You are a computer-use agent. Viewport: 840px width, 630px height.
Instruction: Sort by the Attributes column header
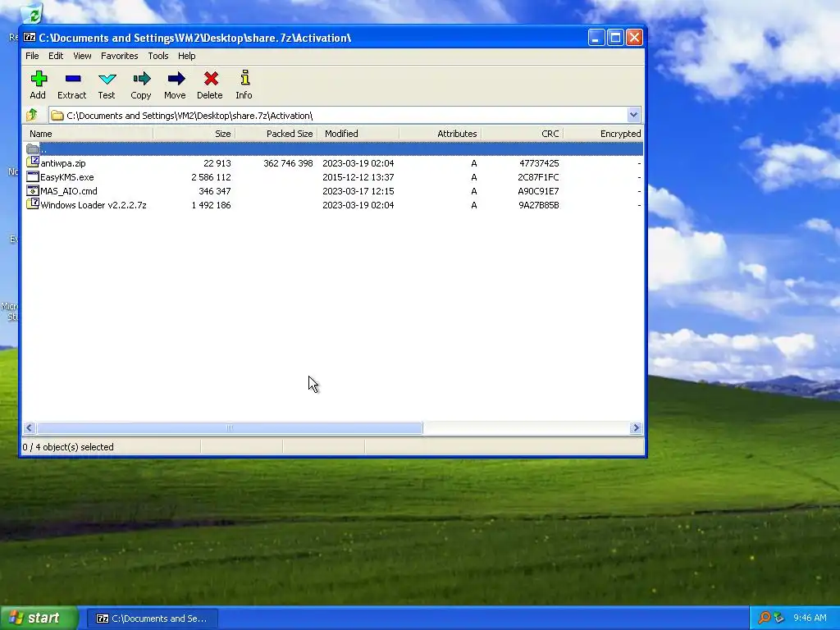tap(440, 134)
